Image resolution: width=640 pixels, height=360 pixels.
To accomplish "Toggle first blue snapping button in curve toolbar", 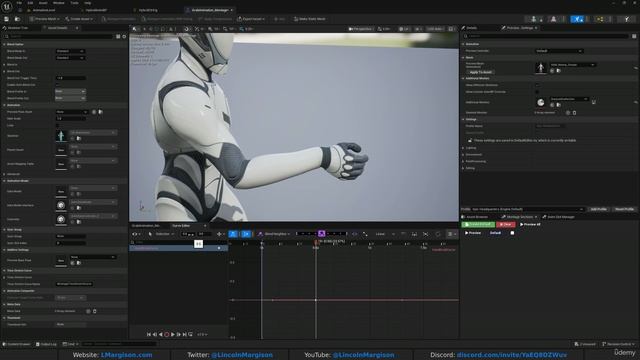I will coord(233,234).
